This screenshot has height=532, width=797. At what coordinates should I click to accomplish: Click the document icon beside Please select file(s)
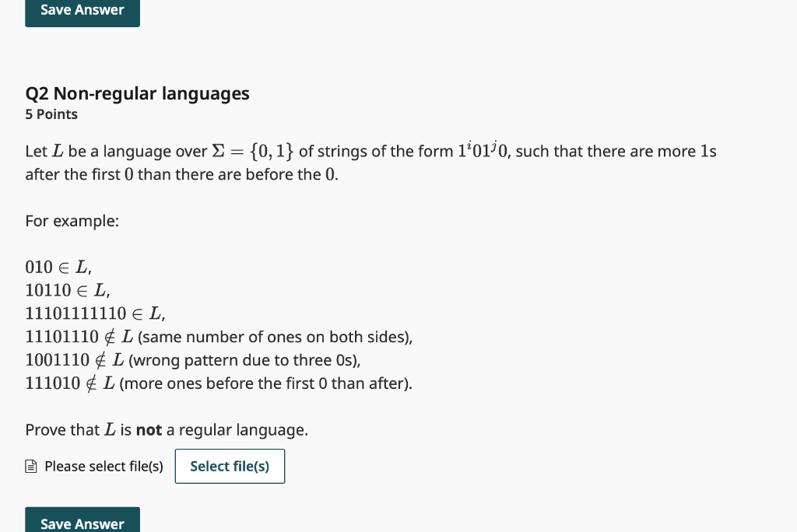(30, 466)
